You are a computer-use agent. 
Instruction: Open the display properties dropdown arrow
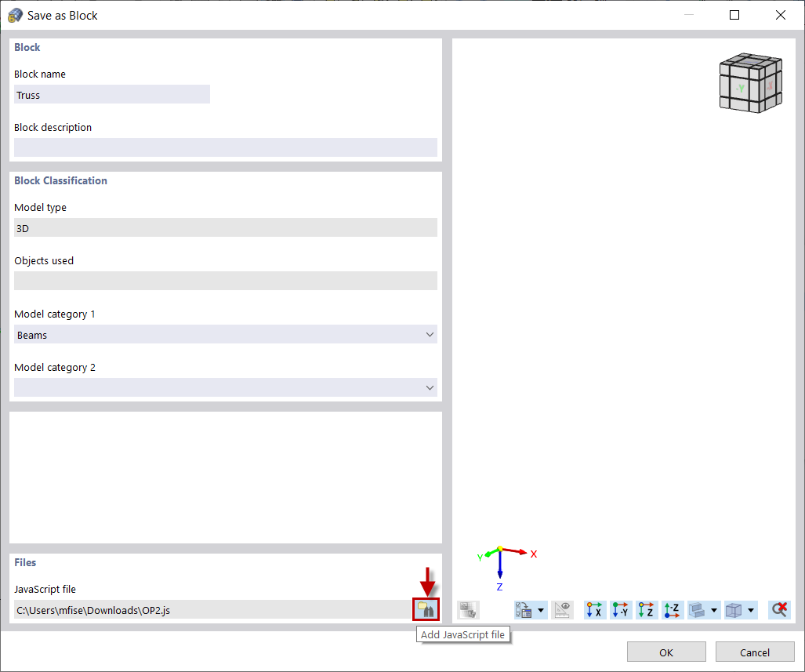coord(540,609)
